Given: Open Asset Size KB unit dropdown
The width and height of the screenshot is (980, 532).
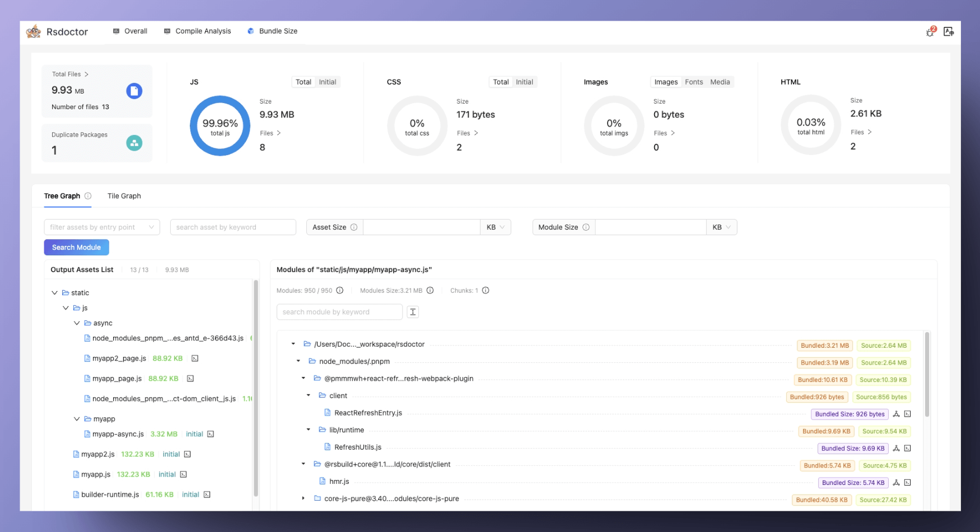Looking at the screenshot, I should coord(496,227).
